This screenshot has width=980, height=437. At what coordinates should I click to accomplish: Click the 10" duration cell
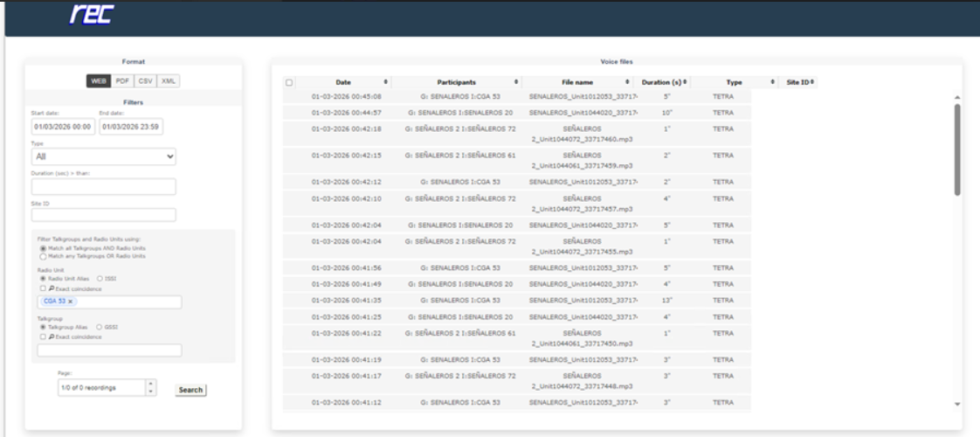click(667, 113)
